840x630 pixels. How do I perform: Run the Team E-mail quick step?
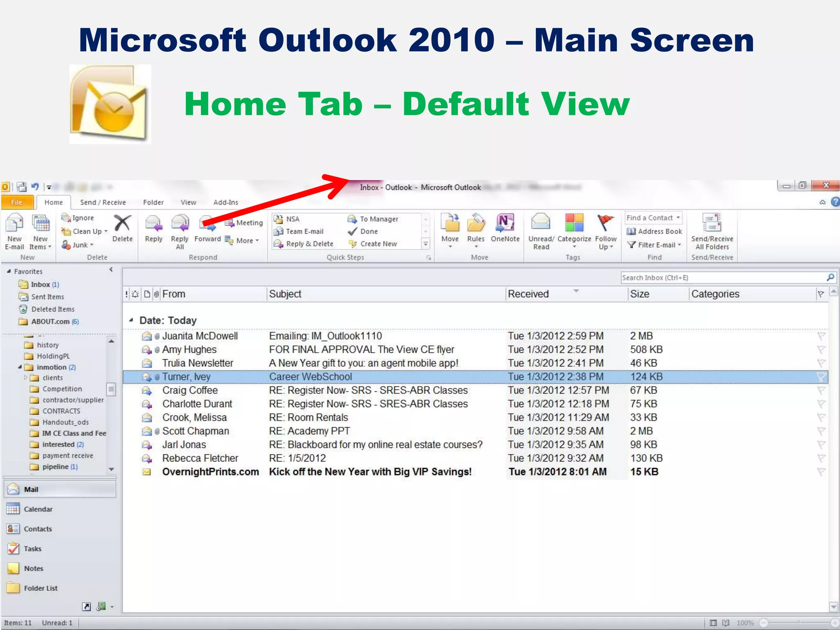click(x=299, y=231)
